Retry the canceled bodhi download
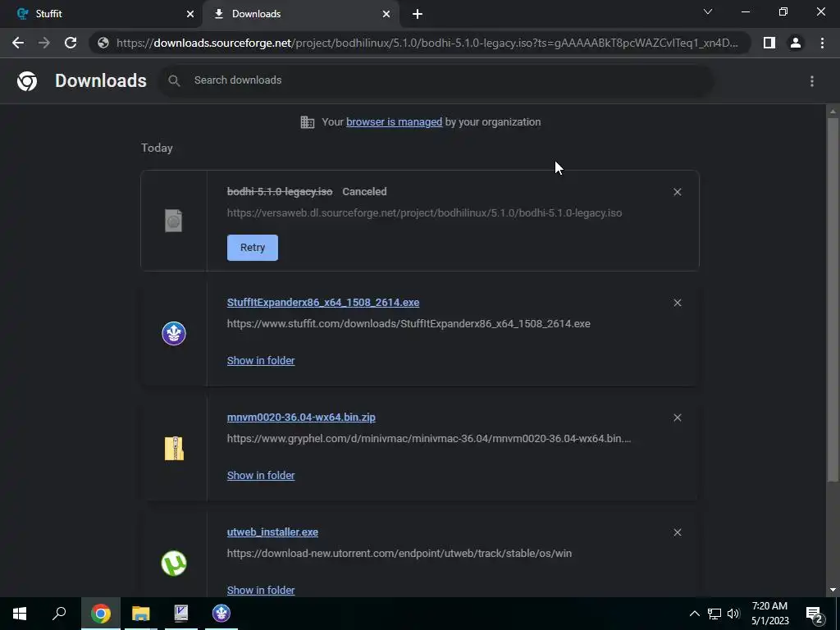The height and width of the screenshot is (630, 840). (x=253, y=248)
